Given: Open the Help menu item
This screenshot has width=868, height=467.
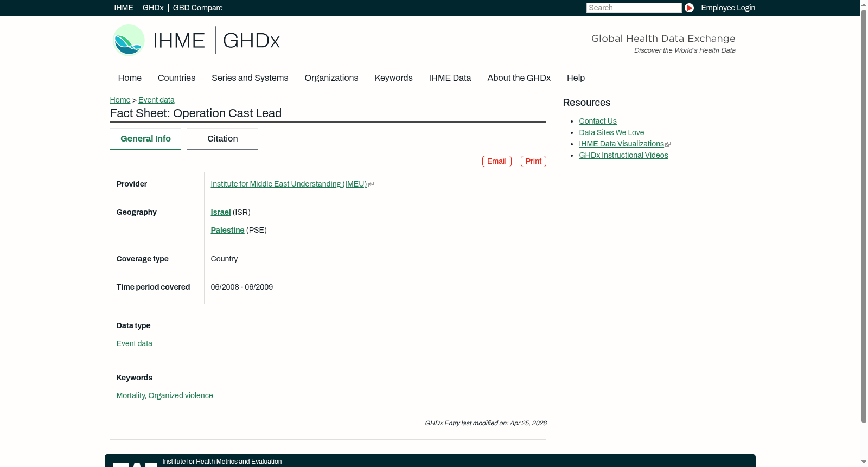Looking at the screenshot, I should (576, 78).
